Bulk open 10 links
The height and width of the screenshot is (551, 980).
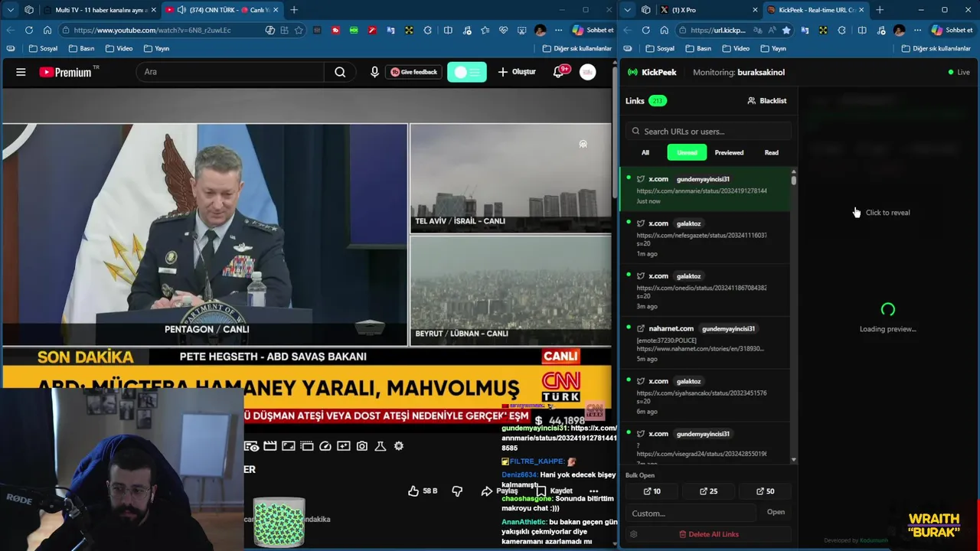652,491
